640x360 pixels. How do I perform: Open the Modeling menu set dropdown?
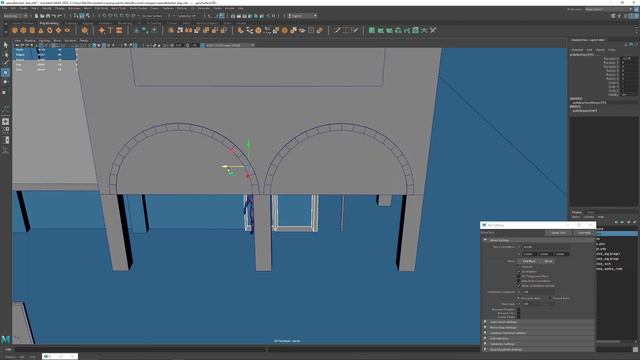[16, 16]
